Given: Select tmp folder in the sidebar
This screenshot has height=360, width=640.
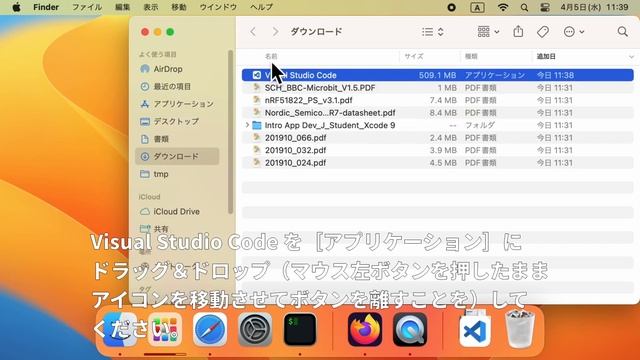Looking at the screenshot, I should [x=178, y=174].
